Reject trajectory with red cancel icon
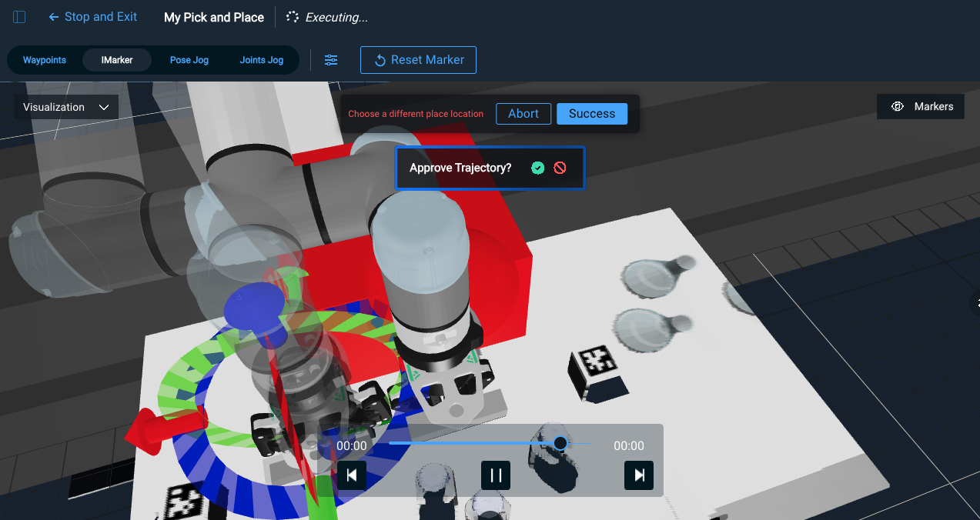The image size is (980, 520). coord(560,168)
